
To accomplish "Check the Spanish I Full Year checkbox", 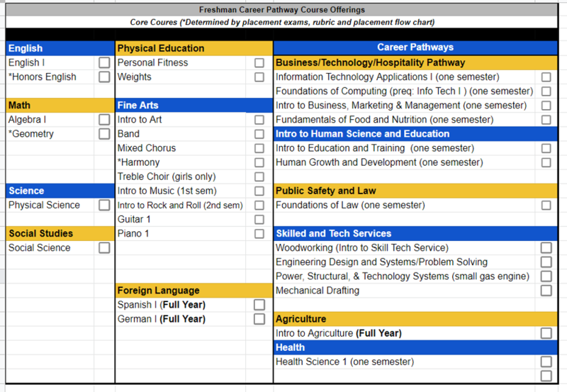I will point(259,305).
